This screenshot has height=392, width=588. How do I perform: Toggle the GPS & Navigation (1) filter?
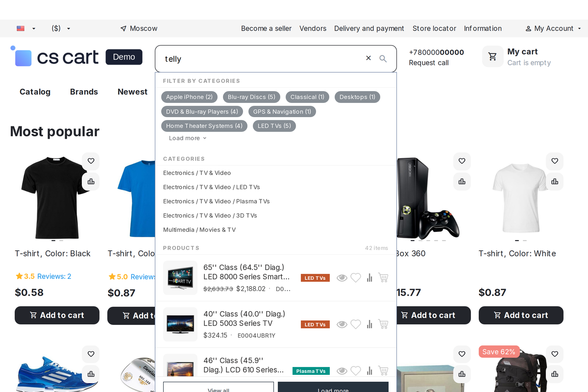pyautogui.click(x=282, y=112)
